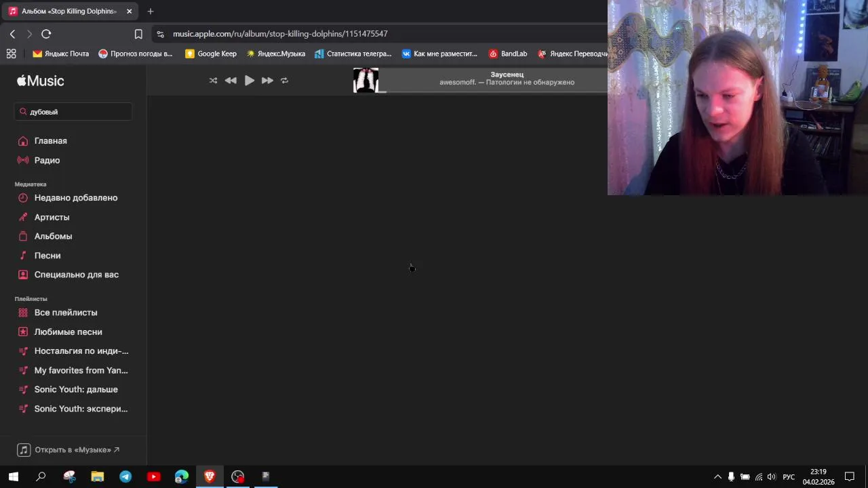Click the microphone icon beside Артисты
The image size is (868, 488).
pos(23,218)
